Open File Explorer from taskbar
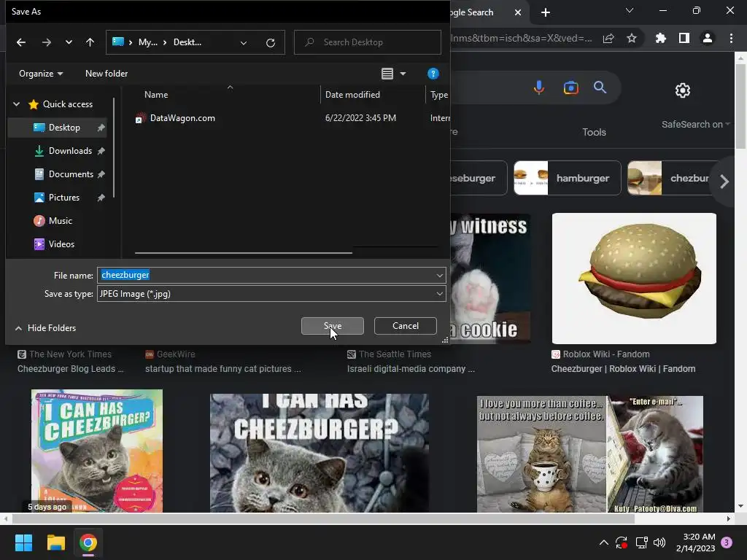Viewport: 747px width, 560px height. [x=55, y=542]
